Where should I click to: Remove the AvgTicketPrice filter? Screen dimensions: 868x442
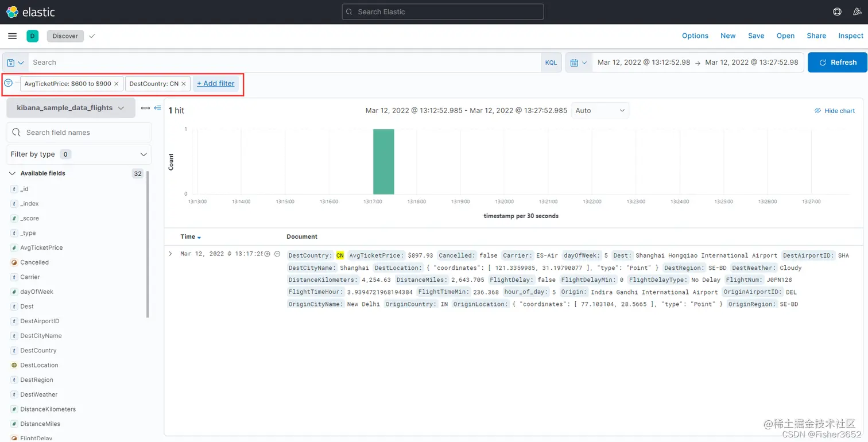(x=117, y=84)
